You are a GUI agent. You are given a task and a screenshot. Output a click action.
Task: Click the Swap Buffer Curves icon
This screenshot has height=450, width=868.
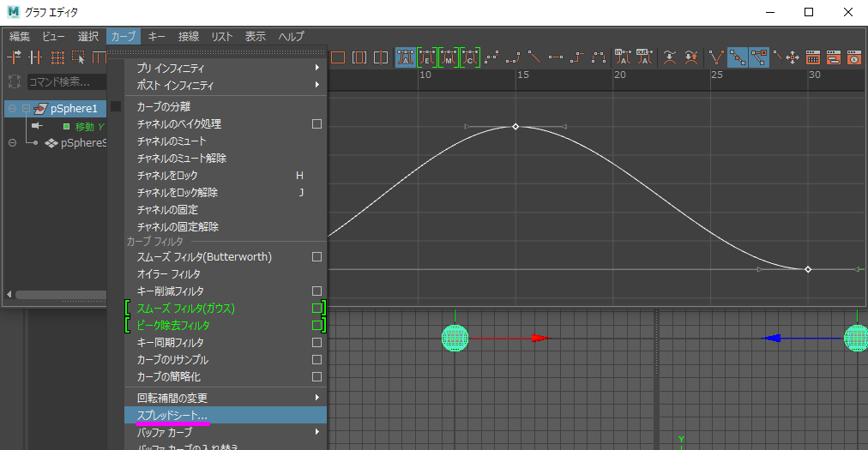(690, 57)
